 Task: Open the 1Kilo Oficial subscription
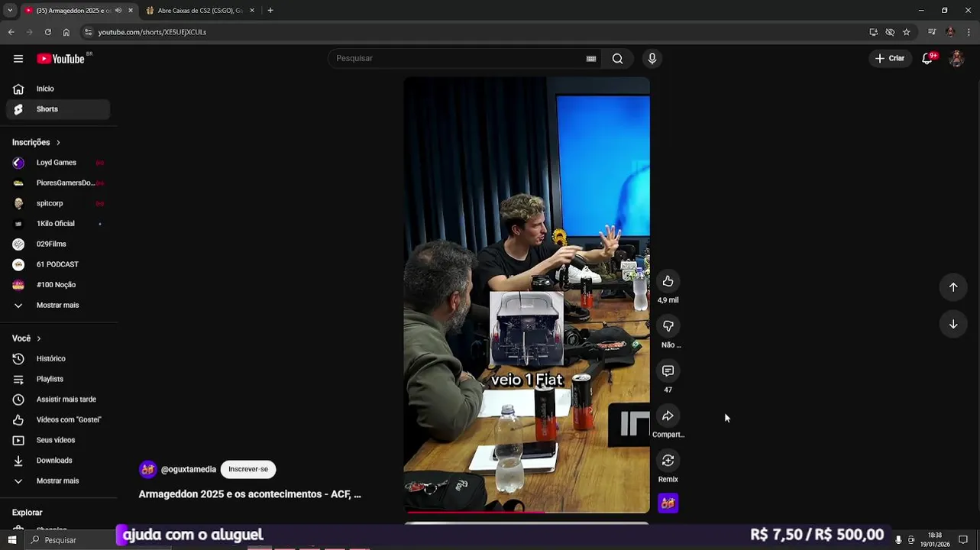tap(58, 224)
